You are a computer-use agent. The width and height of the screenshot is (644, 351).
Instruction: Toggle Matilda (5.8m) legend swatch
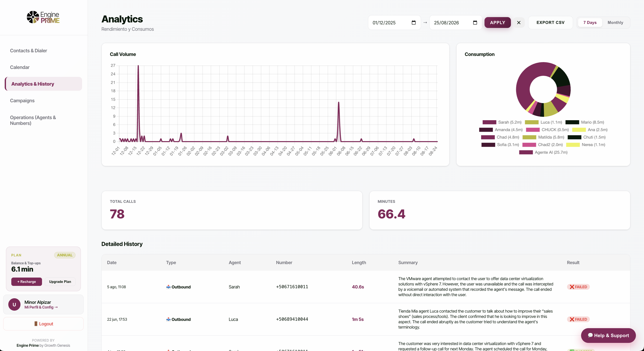pyautogui.click(x=529, y=137)
